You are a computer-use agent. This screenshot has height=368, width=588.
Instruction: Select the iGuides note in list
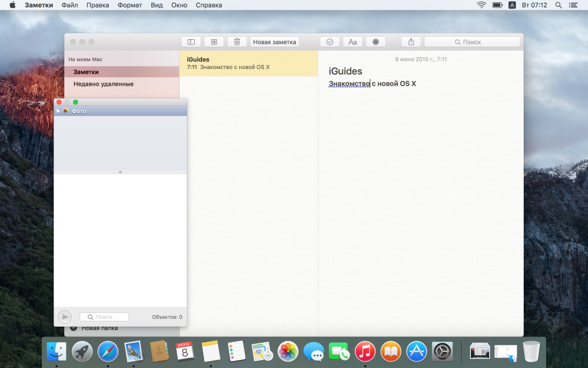click(249, 63)
